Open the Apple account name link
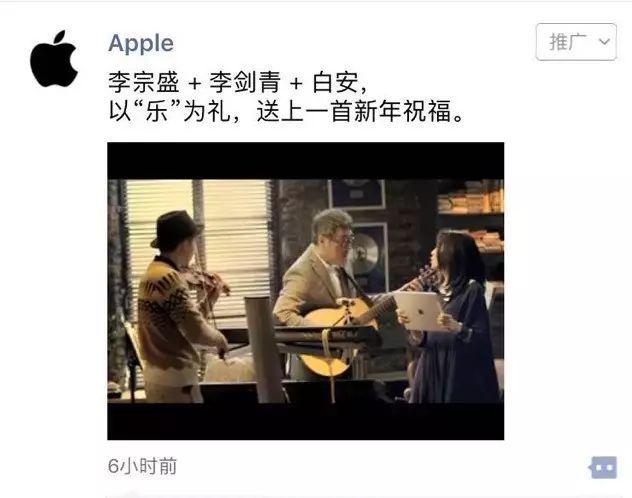The image size is (632, 498). (141, 44)
